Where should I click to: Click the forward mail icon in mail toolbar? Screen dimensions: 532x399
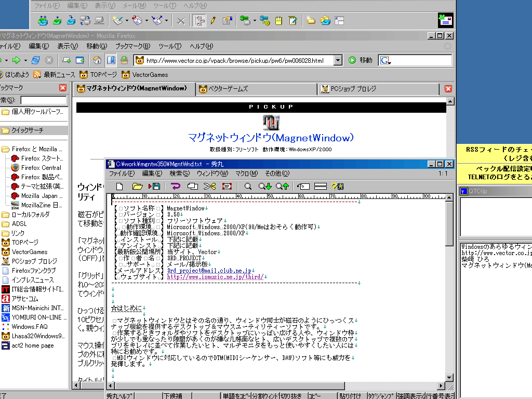157,21
